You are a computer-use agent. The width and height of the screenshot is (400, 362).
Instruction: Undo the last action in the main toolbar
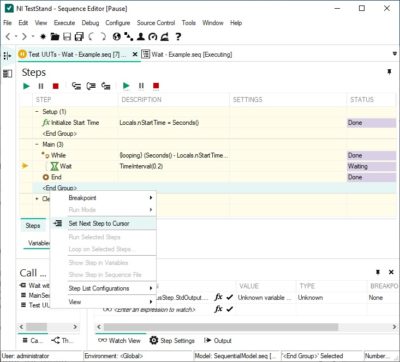tap(91, 37)
